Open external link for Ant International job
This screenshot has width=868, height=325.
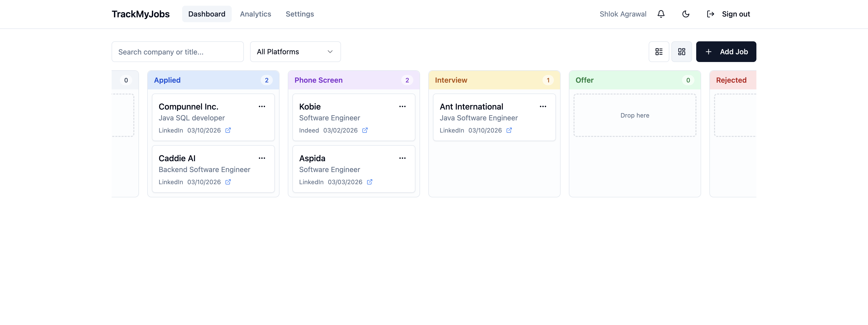point(509,130)
